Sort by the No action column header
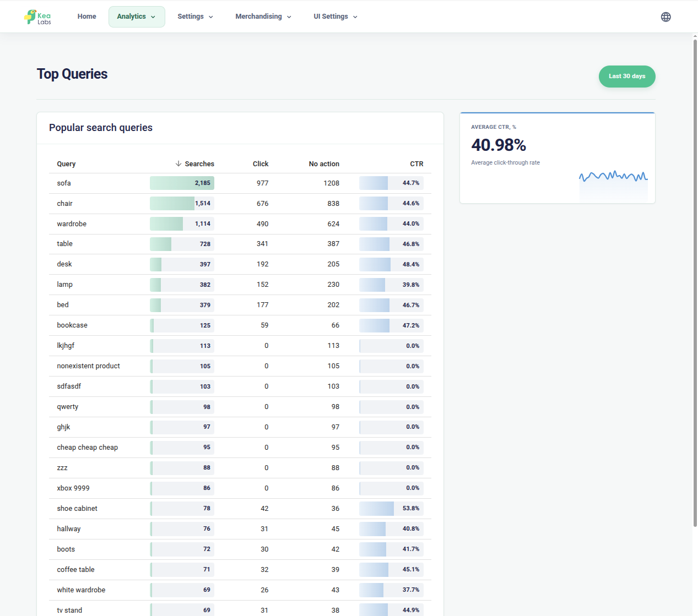The width and height of the screenshot is (698, 616). pyautogui.click(x=324, y=164)
